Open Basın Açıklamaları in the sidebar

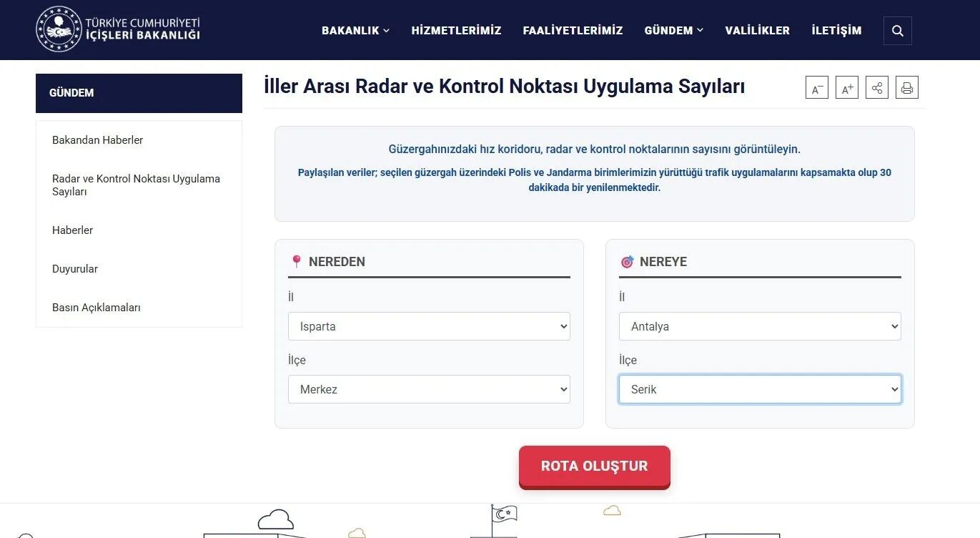pos(94,308)
